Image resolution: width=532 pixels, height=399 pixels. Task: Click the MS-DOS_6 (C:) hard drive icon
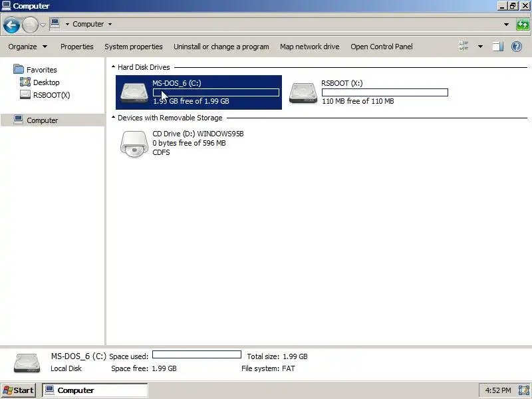(x=134, y=92)
